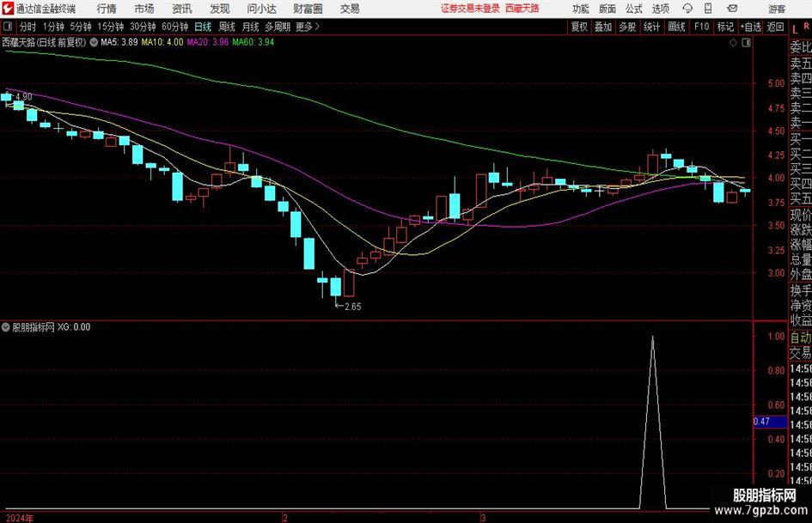Switch to 分时 chart tab
This screenshot has width=812, height=523.
tap(28, 27)
